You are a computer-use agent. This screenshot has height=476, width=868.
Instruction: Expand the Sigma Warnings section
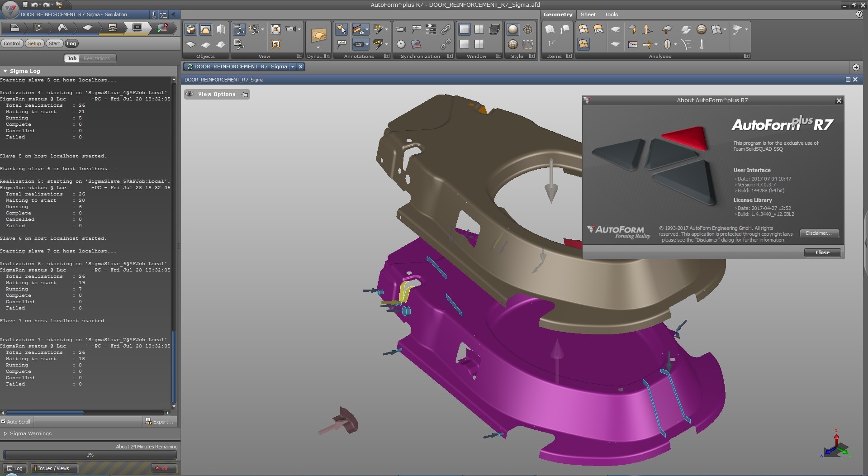(5, 433)
